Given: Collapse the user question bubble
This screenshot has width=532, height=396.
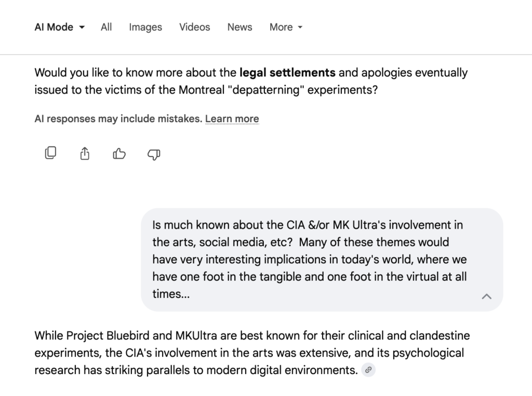Looking at the screenshot, I should (486, 296).
